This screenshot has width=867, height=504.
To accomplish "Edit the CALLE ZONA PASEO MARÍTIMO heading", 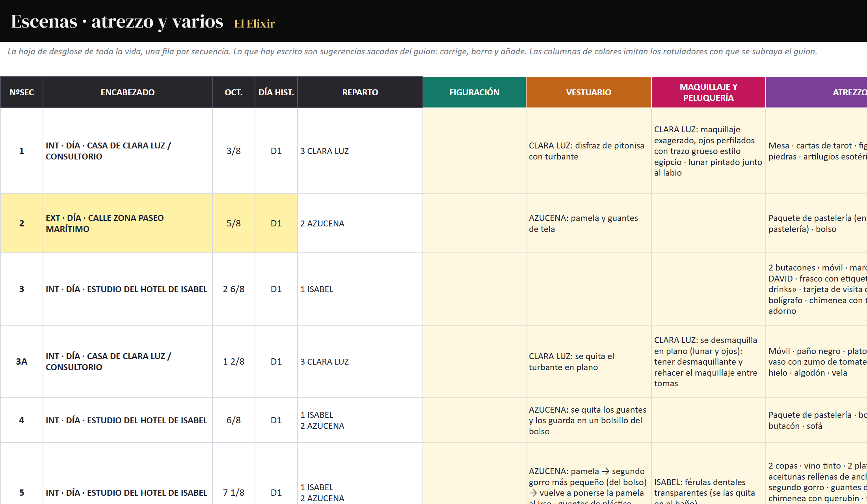I will coord(128,223).
